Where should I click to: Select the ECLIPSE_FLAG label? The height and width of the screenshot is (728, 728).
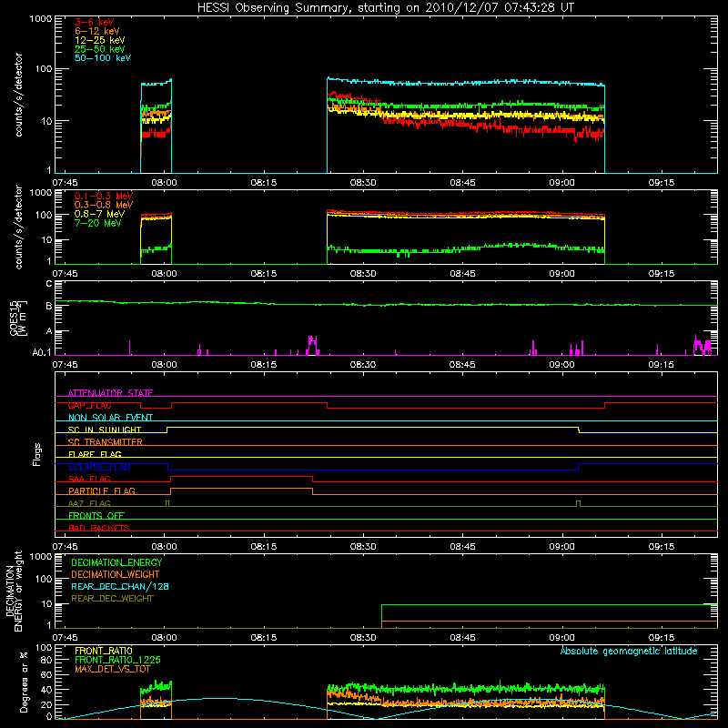(x=99, y=467)
